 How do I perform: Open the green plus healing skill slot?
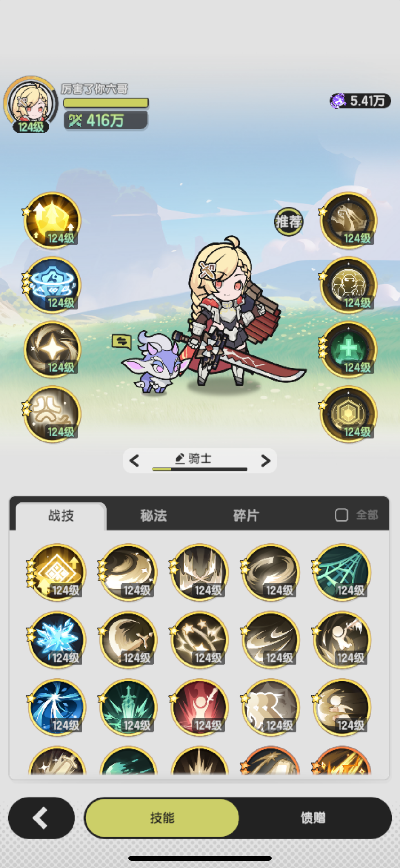coord(349,350)
